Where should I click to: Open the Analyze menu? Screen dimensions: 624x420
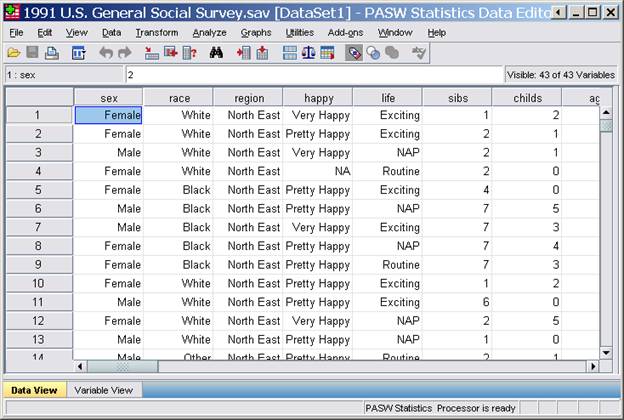[x=209, y=33]
